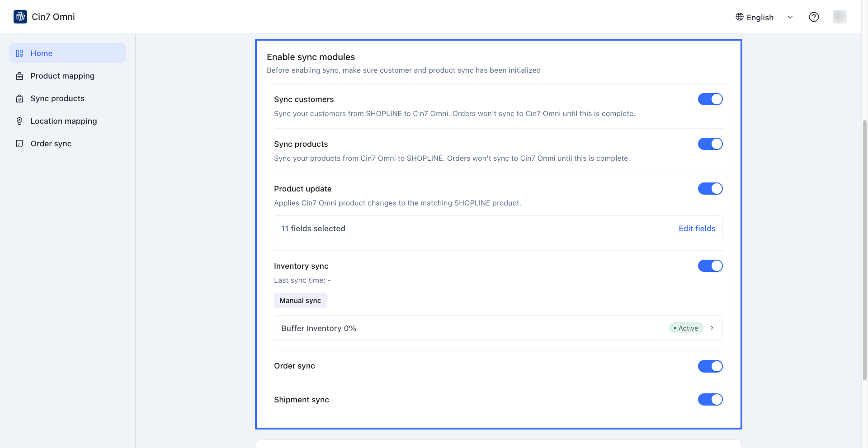
Task: Expand the English language dropdown arrow
Action: point(790,17)
